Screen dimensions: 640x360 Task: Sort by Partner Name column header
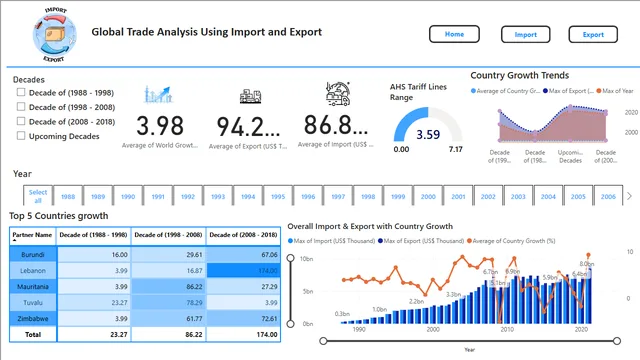[x=32, y=236]
